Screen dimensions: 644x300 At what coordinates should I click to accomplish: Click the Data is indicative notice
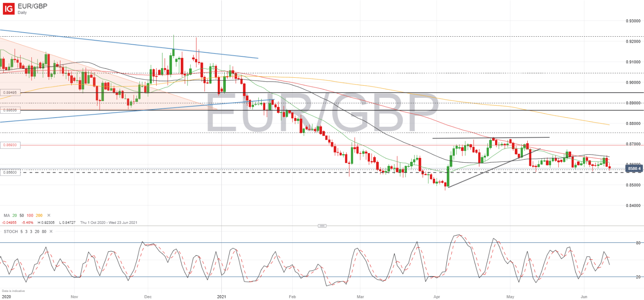[x=13, y=291]
